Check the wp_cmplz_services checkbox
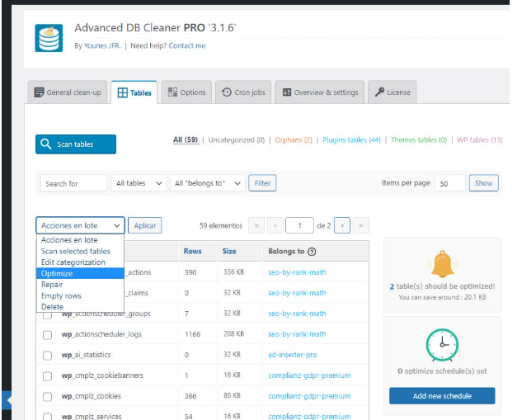This screenshot has height=420, width=522. click(x=47, y=417)
